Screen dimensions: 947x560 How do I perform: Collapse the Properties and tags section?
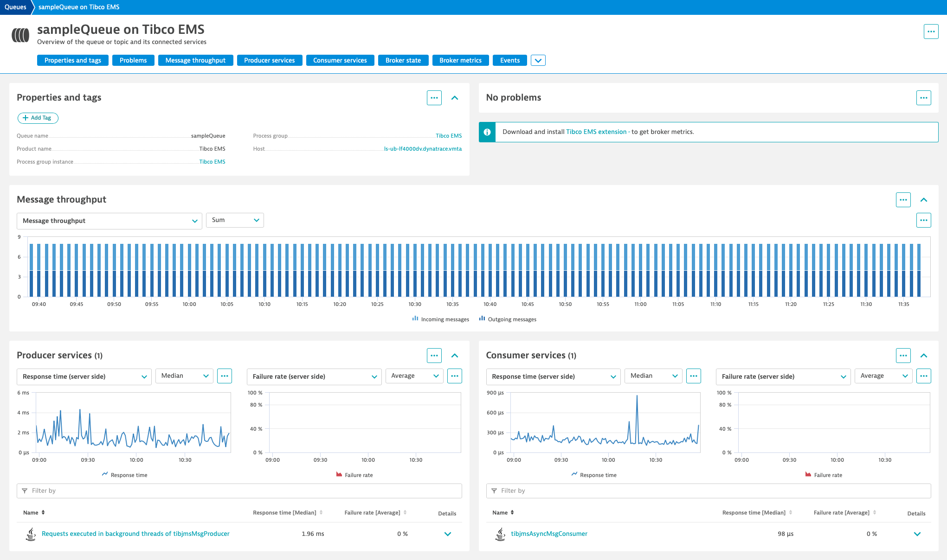(x=455, y=98)
